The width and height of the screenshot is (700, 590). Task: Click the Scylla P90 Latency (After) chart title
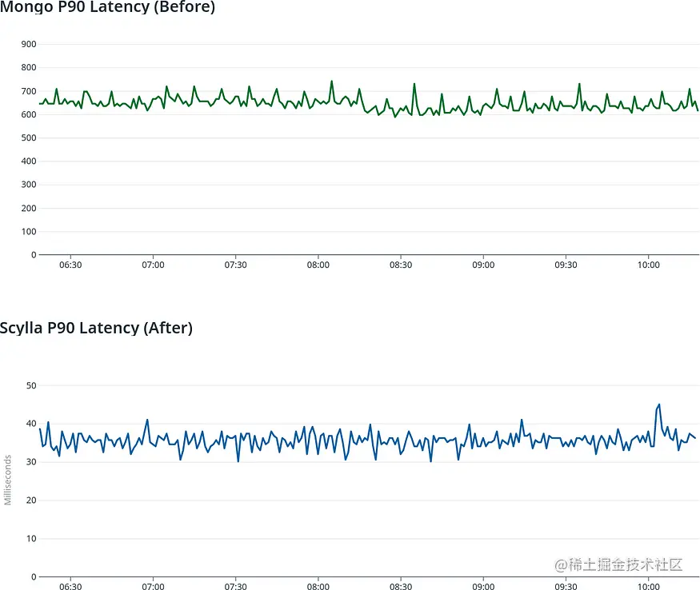tap(96, 328)
